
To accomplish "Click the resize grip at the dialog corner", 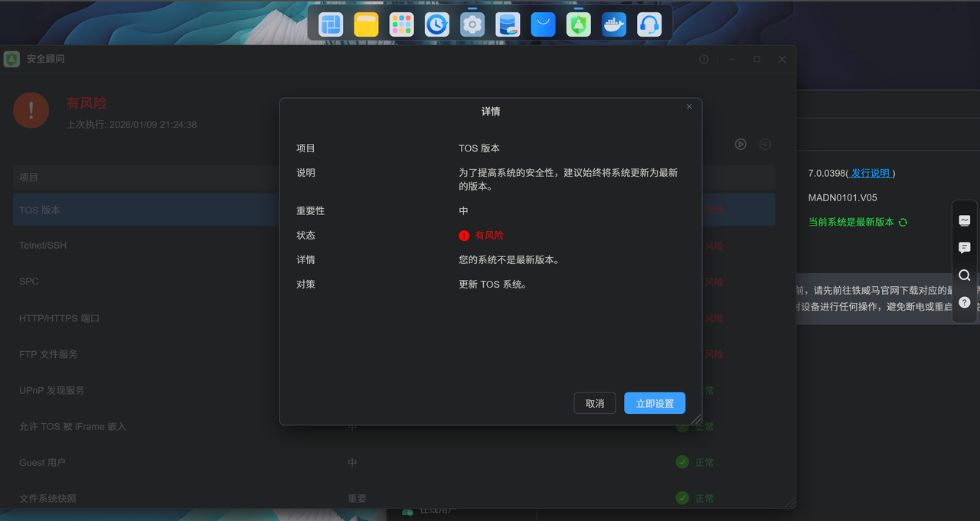I will (x=696, y=419).
